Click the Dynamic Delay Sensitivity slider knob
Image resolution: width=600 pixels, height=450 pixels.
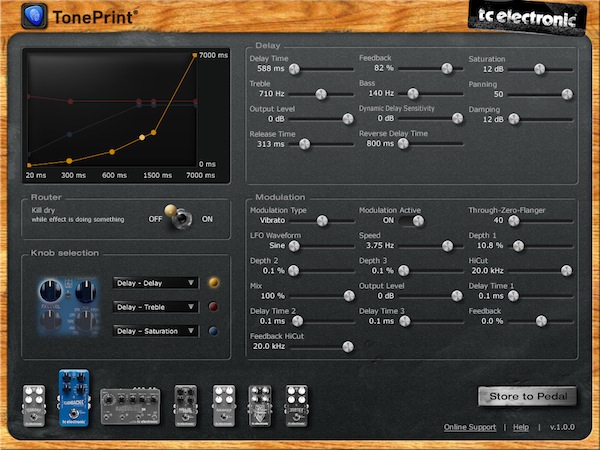tap(458, 118)
